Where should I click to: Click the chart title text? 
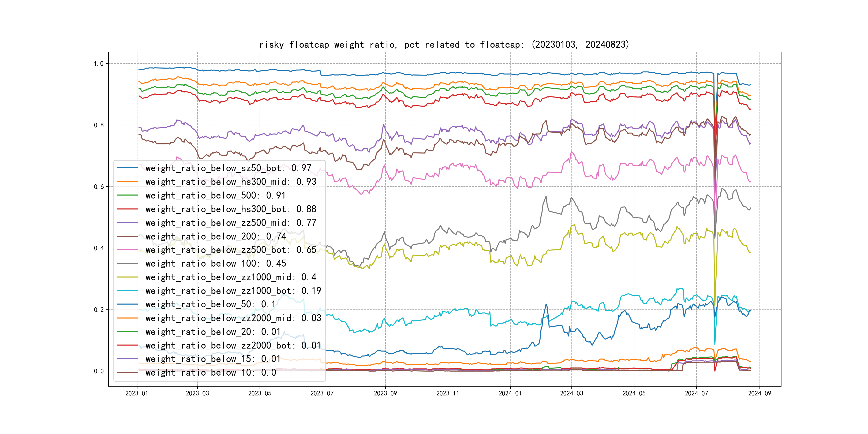(444, 44)
